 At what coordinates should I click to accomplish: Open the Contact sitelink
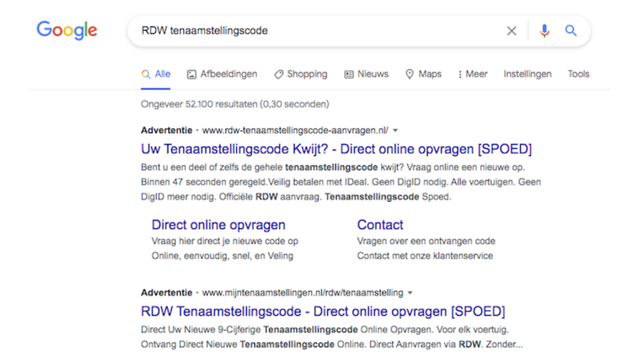pos(380,225)
